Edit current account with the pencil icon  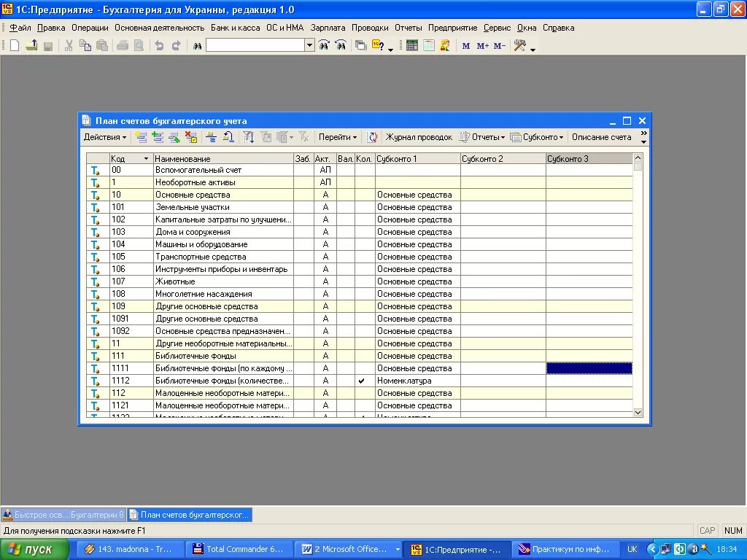tap(174, 137)
